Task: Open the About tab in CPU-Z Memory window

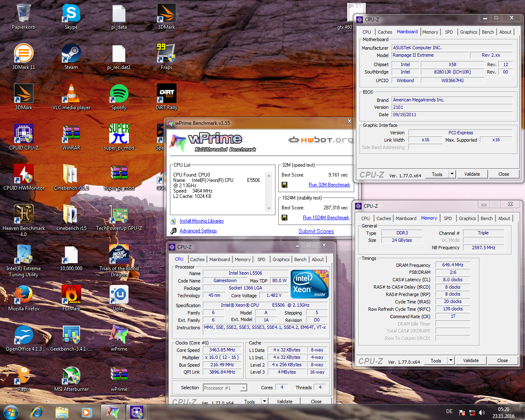Action: (x=504, y=218)
